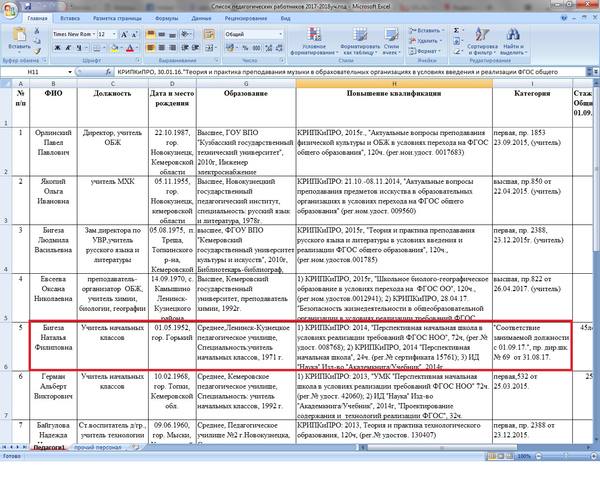Select column B header
Viewport: 600px width, 480px height.
click(53, 83)
